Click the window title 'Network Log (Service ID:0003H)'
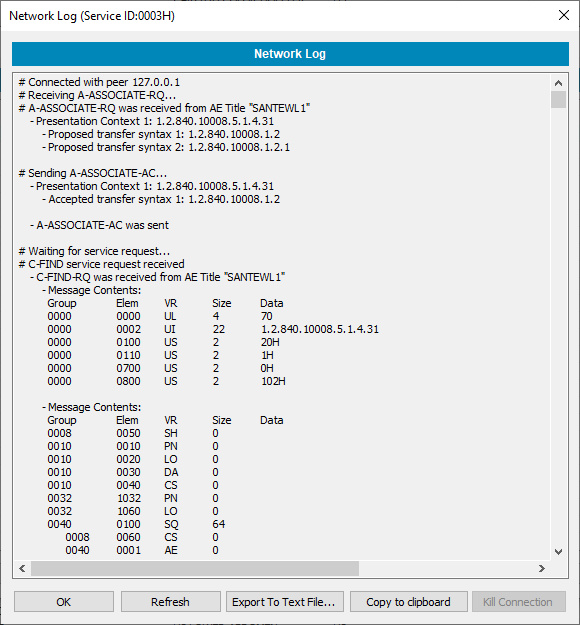This screenshot has width=580, height=625. point(92,16)
